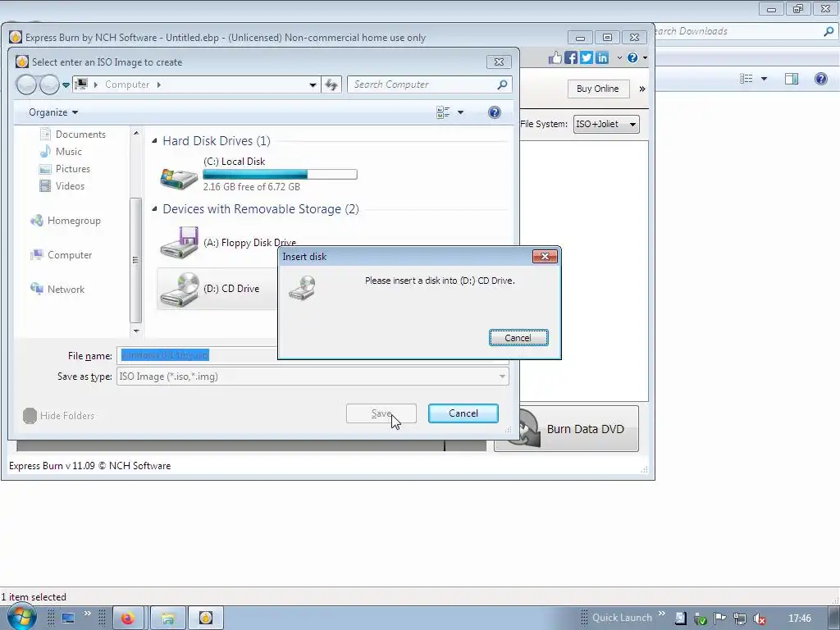This screenshot has height=630, width=840.
Task: Click the muted volume tray icon
Action: pyautogui.click(x=759, y=619)
